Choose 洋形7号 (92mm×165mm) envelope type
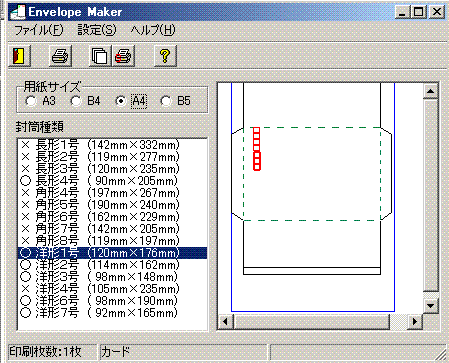This screenshot has height=363, width=449. pyautogui.click(x=112, y=313)
